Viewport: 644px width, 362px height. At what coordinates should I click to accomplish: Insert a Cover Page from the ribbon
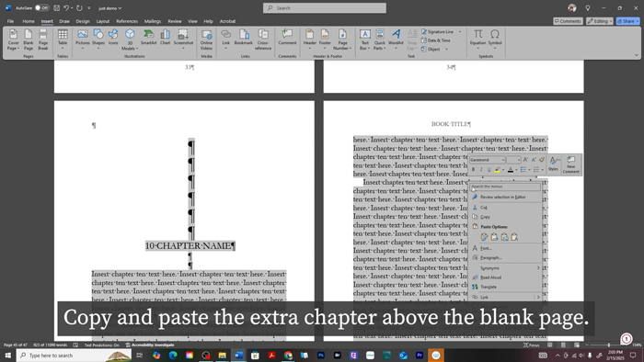13,40
